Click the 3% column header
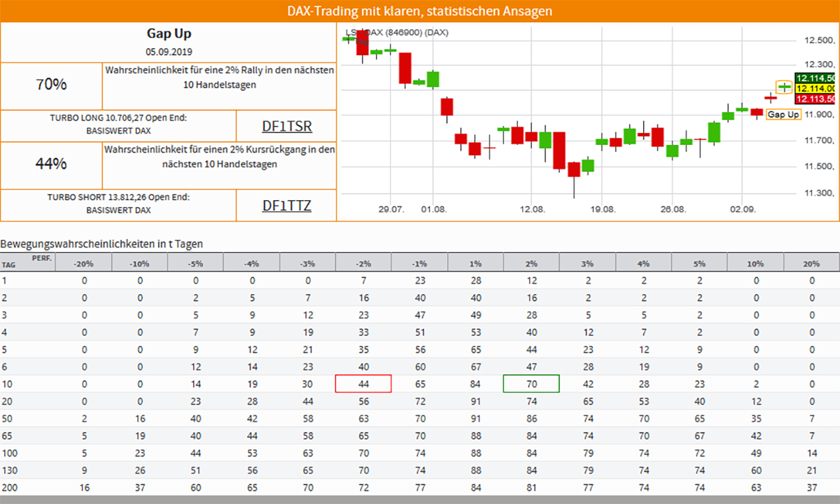The image size is (840, 504). click(587, 262)
